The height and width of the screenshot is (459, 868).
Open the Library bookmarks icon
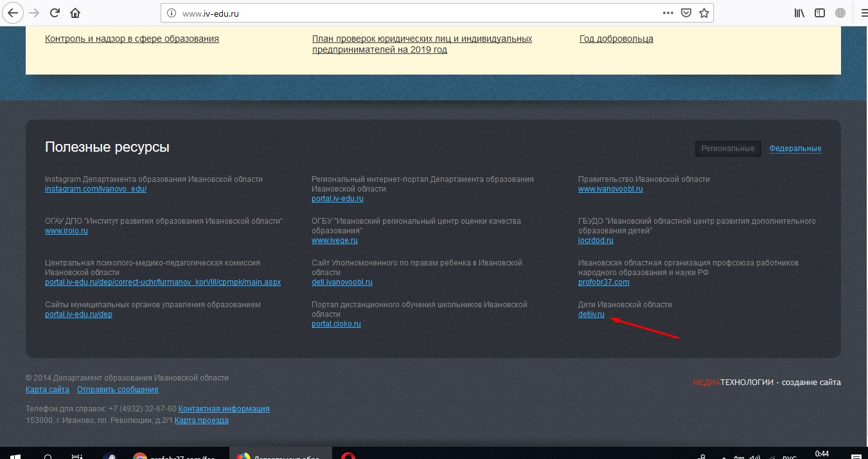[799, 13]
